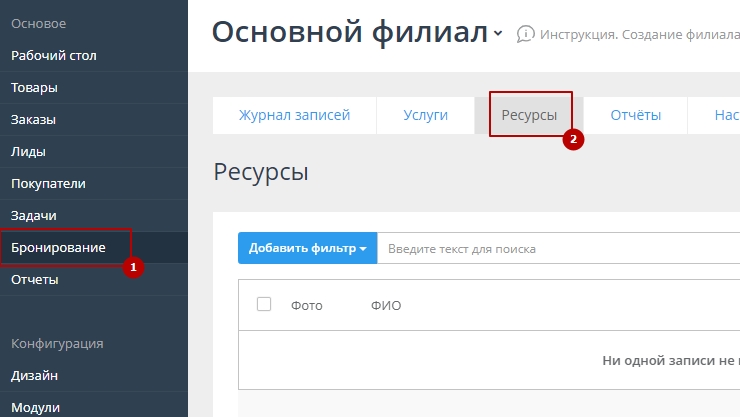The height and width of the screenshot is (417, 740).
Task: Go to Лиды in the sidebar
Action: 28,151
